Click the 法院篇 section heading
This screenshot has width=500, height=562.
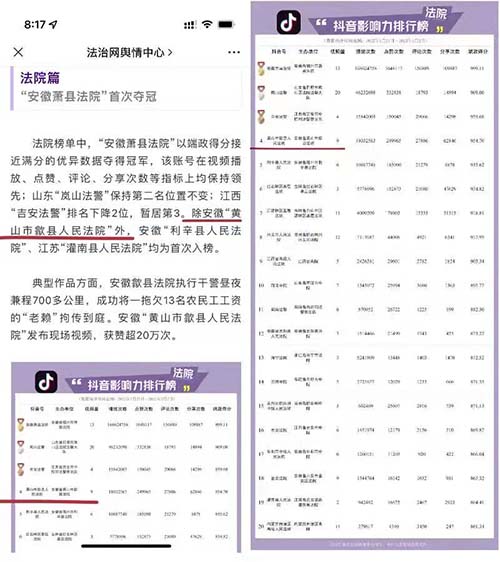coord(40,78)
